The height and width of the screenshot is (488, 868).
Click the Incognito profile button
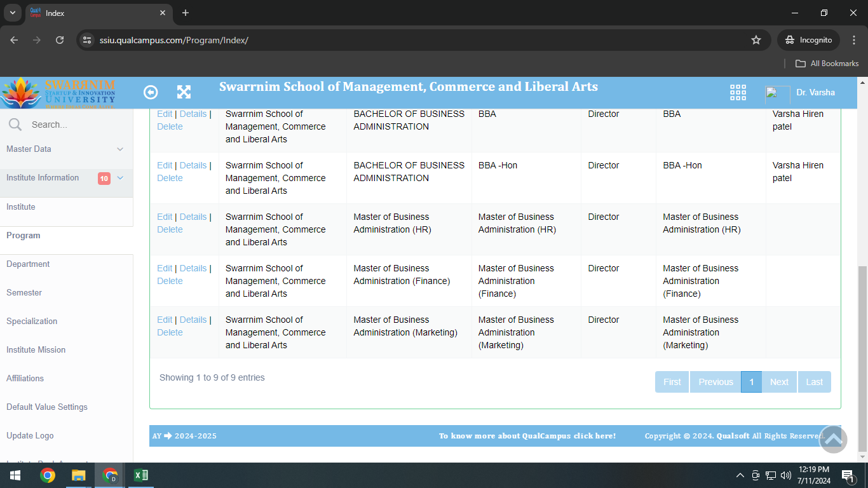(x=808, y=40)
